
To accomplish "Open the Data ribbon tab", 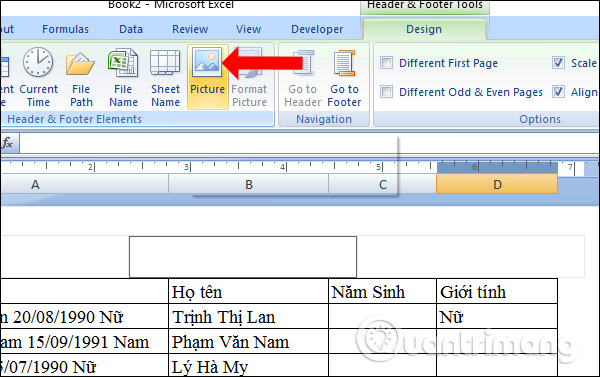I will [131, 29].
